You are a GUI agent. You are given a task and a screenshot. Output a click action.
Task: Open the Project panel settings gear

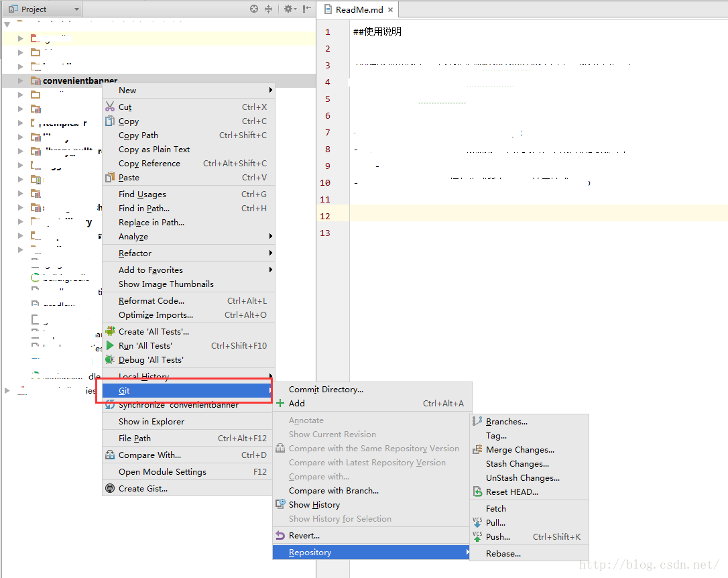290,9
